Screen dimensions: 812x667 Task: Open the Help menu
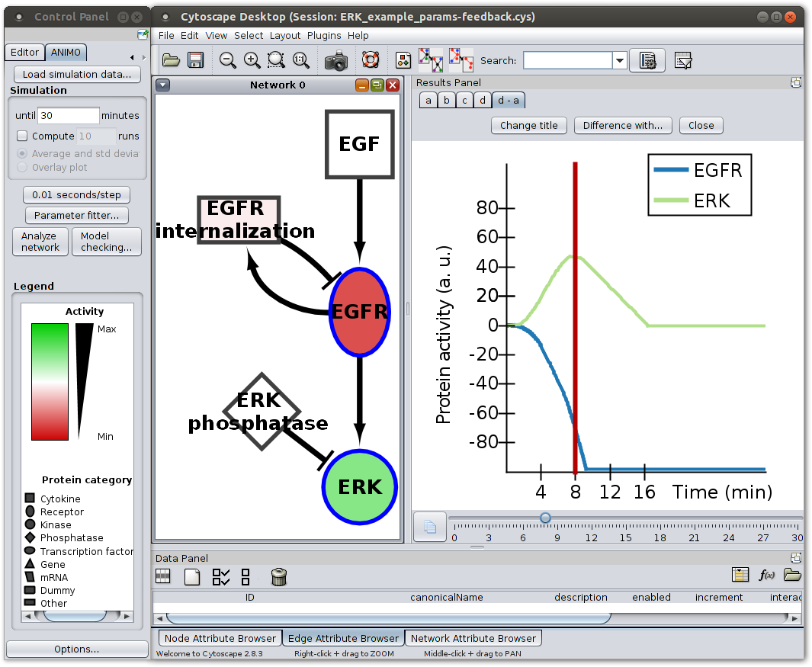point(358,35)
